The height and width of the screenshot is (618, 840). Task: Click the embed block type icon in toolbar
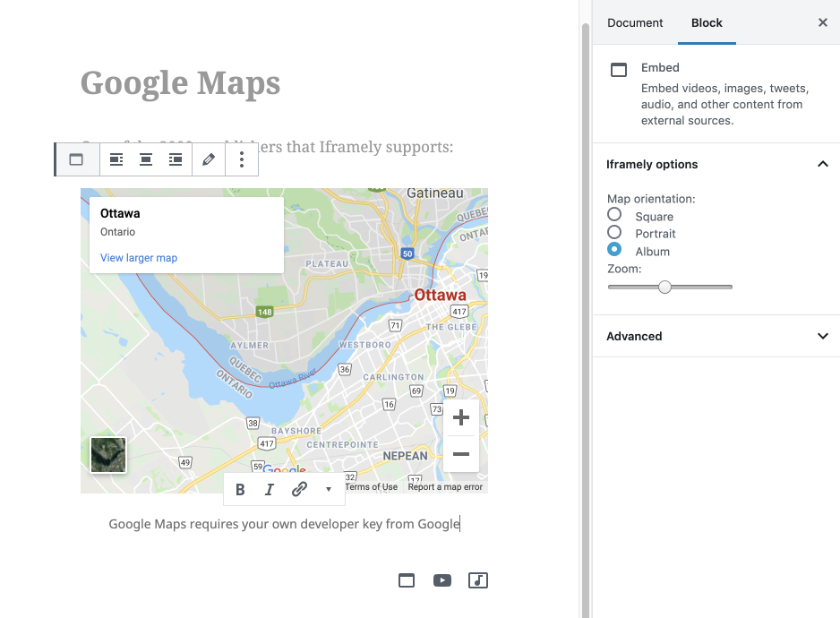tap(76, 159)
